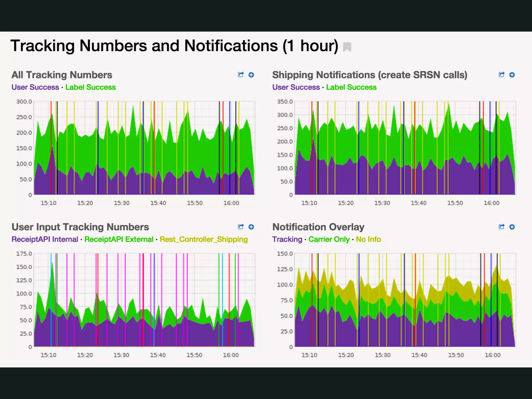
Task: Click the 15:30 label on Shipping Notifications axis
Action: pyautogui.click(x=382, y=203)
